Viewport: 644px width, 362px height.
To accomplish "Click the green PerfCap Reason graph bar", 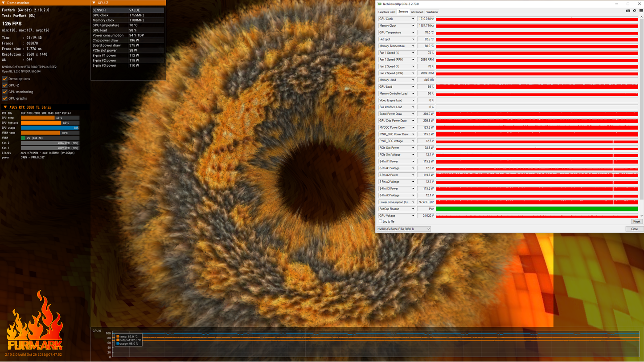I will (537, 209).
